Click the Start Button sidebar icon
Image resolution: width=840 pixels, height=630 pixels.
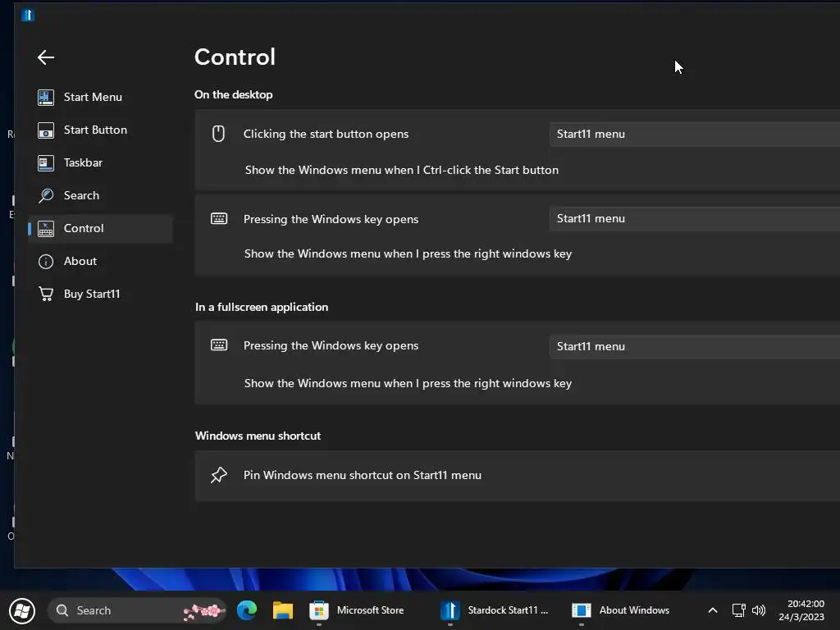tap(46, 130)
